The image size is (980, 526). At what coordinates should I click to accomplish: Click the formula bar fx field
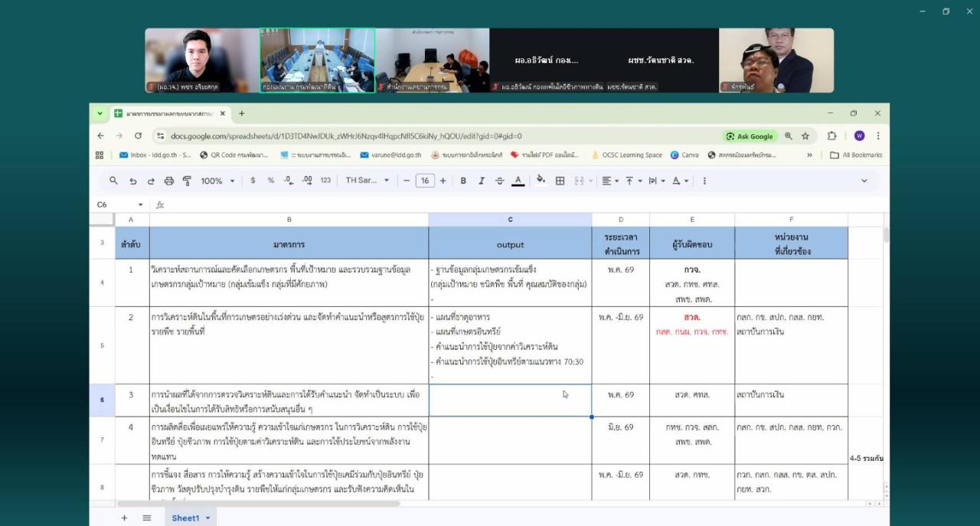pyautogui.click(x=521, y=205)
